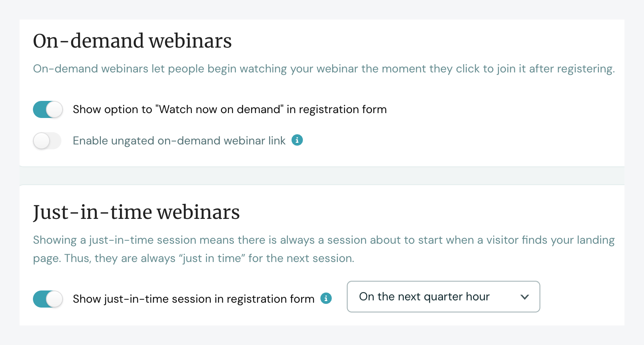
Task: Switch off the on-demand registration option
Action: [x=48, y=109]
